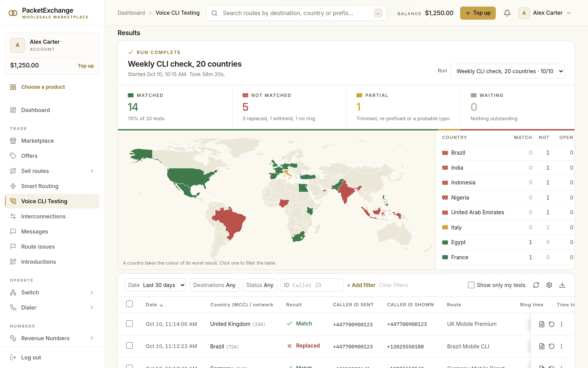The height and width of the screenshot is (368, 588).
Task: View details document icon for United Kingdom row
Action: tap(542, 324)
